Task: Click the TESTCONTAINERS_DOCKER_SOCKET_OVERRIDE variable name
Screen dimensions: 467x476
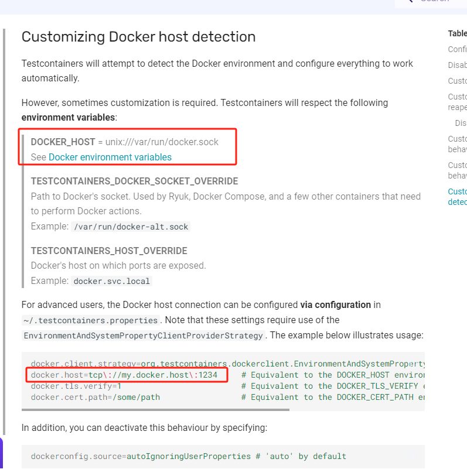Action: point(134,182)
